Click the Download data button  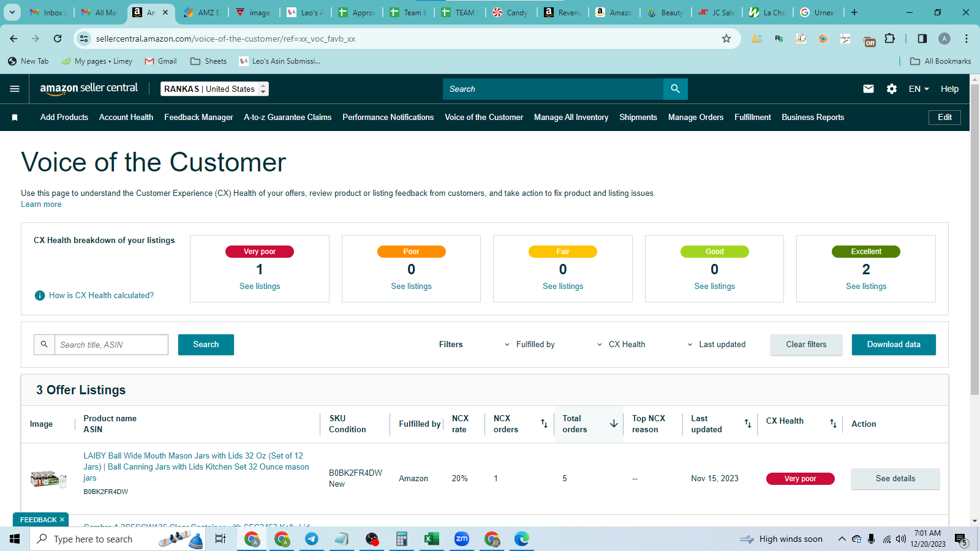[x=894, y=345]
